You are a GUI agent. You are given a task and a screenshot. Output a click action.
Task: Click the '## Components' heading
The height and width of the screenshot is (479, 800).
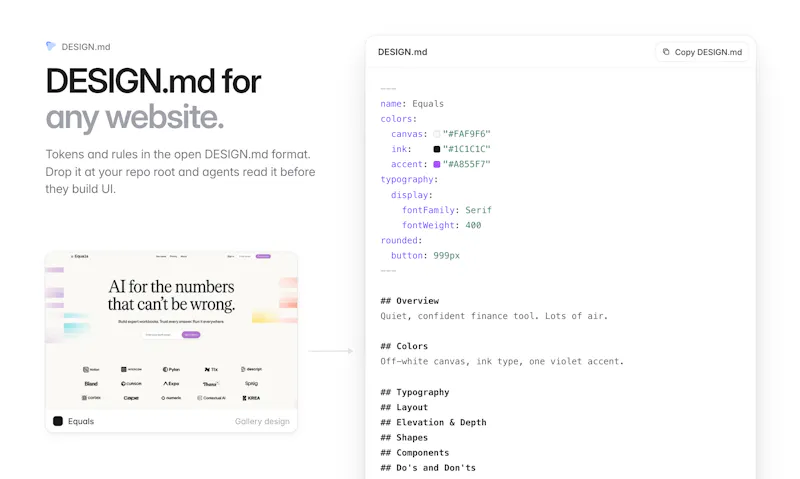pos(415,452)
